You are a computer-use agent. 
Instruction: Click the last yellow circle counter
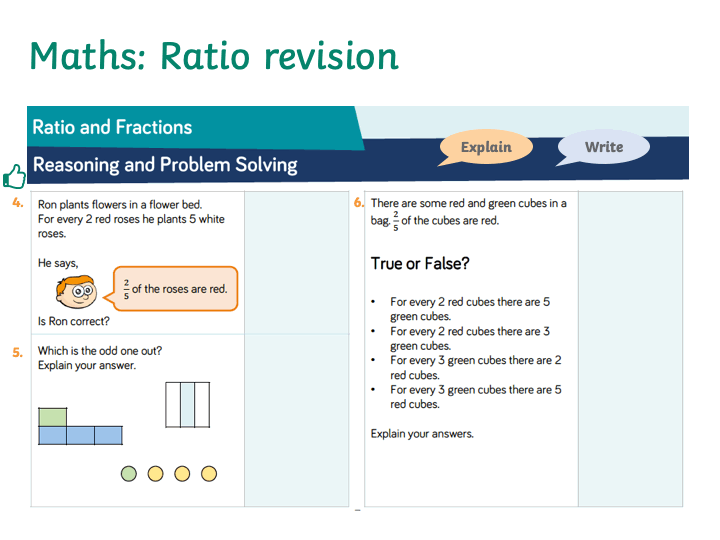coord(209,473)
